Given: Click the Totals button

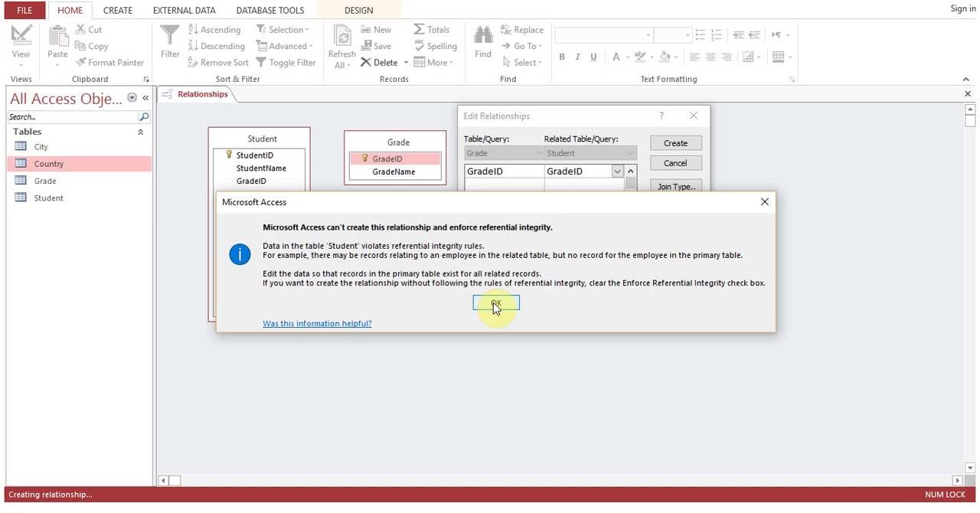Looking at the screenshot, I should [432, 29].
